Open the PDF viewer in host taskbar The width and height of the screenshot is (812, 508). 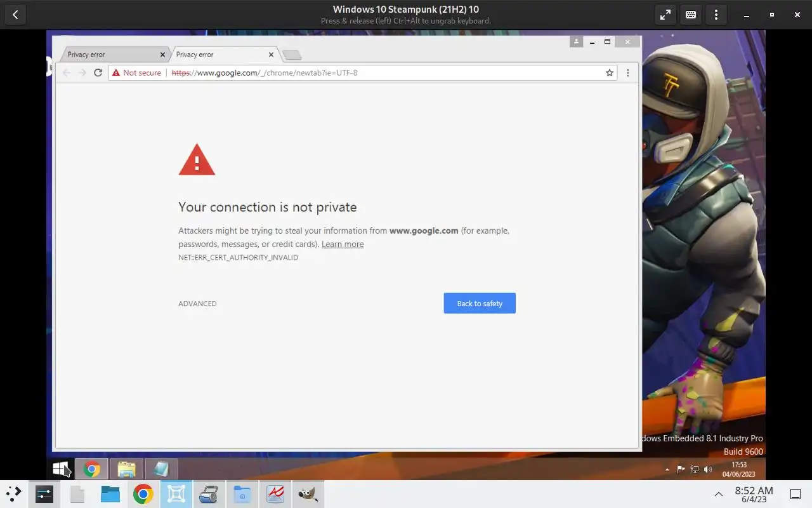275,493
